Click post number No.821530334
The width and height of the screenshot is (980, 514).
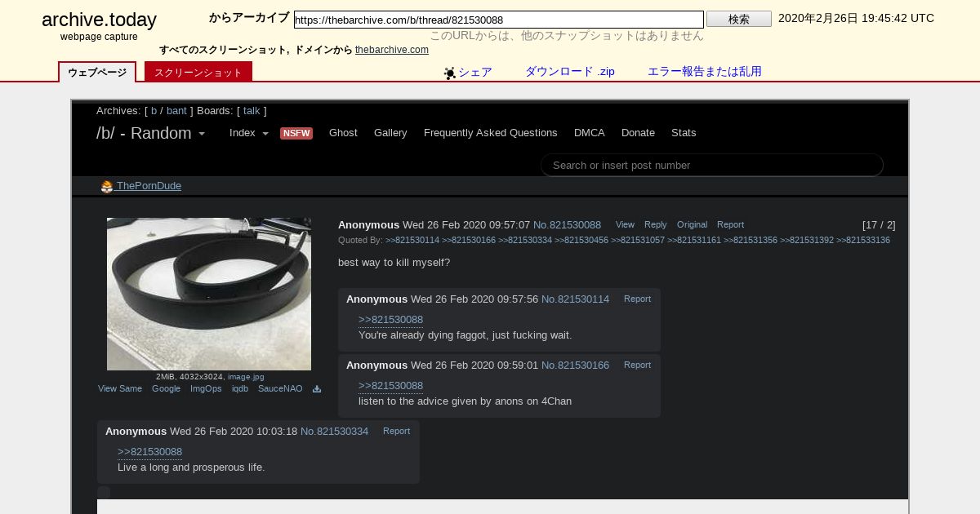pos(334,432)
